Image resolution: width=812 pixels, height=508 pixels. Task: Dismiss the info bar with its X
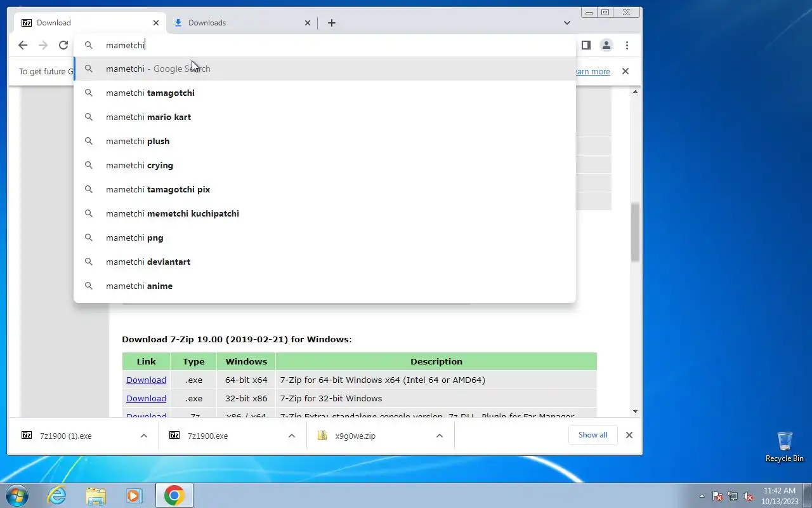coord(625,71)
